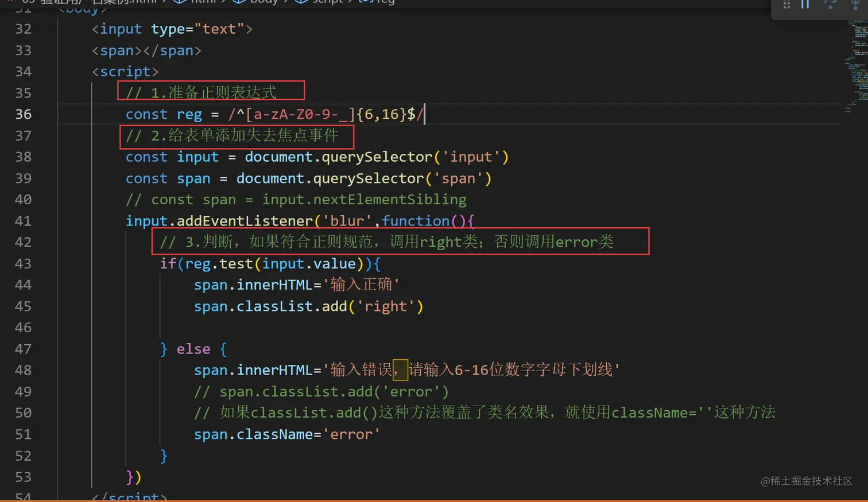Click the closing brace on line 52
The height and width of the screenshot is (502, 868).
pos(164,456)
